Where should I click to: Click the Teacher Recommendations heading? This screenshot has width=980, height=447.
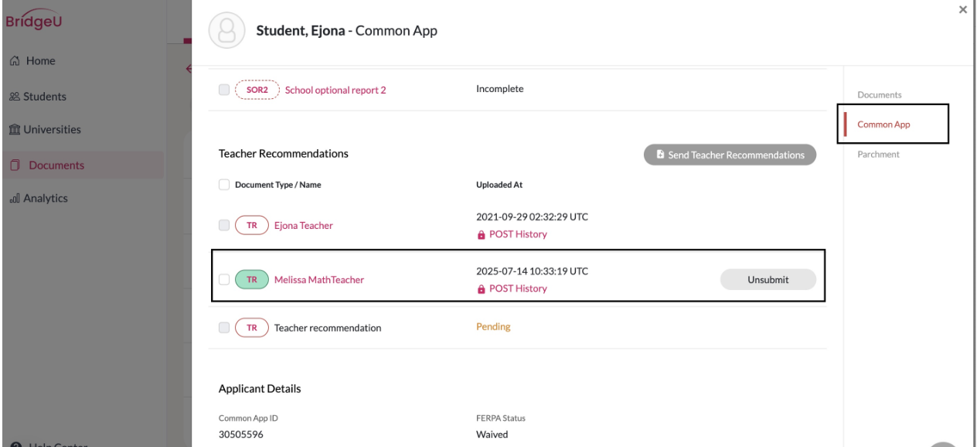pos(284,154)
